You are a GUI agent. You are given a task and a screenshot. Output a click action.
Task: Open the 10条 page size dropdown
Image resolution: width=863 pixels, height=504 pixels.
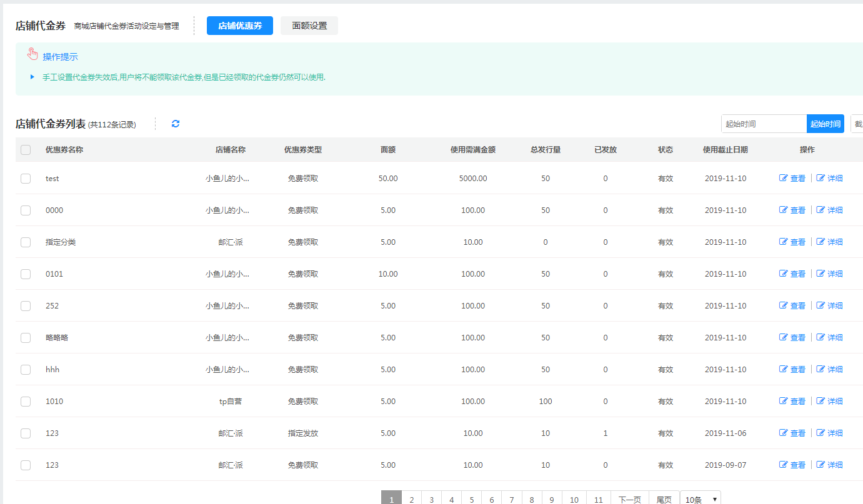click(700, 499)
